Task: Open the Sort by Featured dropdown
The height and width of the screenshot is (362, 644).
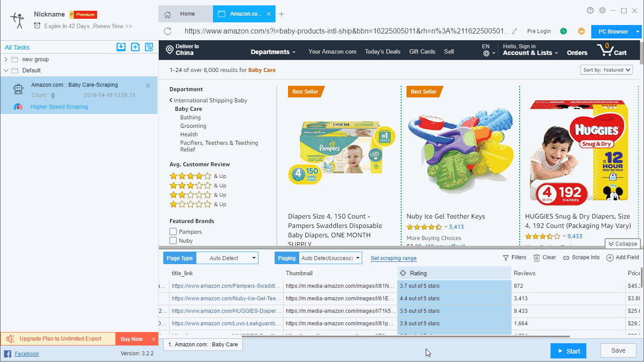Action: click(606, 70)
